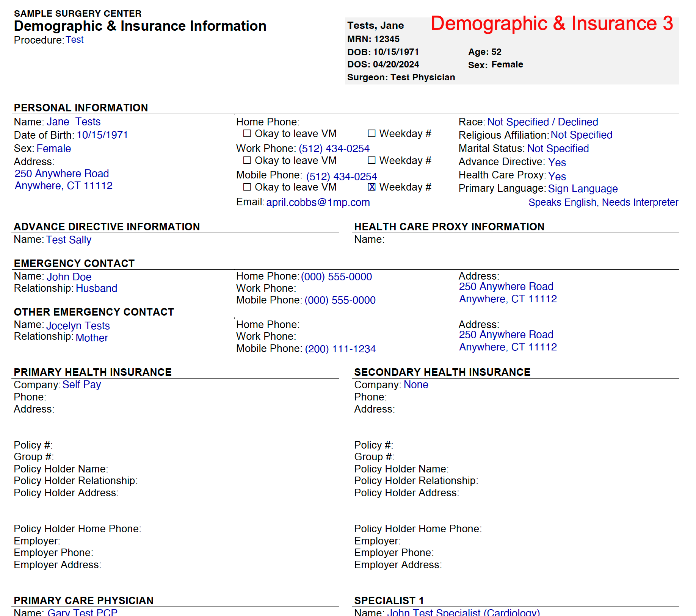Click 'SAMPLE SURGERY CENTER' title
The image size is (696, 616).
[x=78, y=14]
